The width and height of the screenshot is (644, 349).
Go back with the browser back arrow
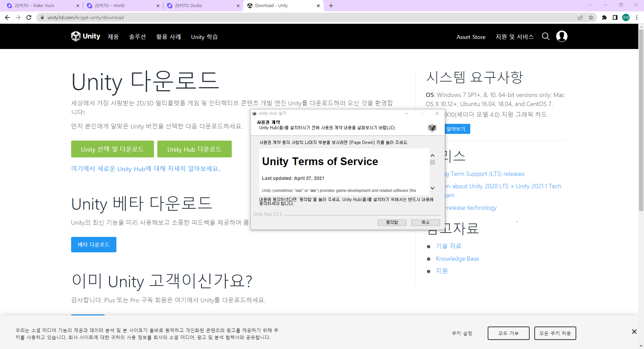7,17
